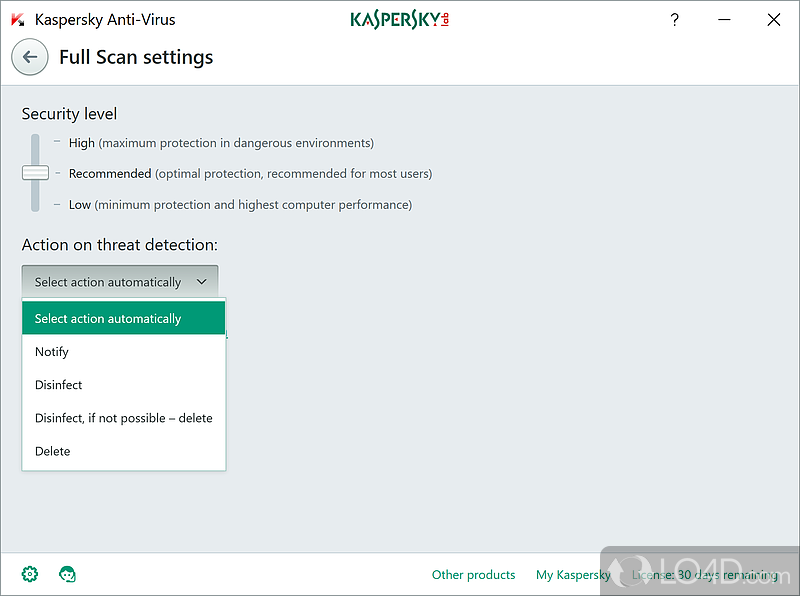Go back using the arrow button

[30, 57]
